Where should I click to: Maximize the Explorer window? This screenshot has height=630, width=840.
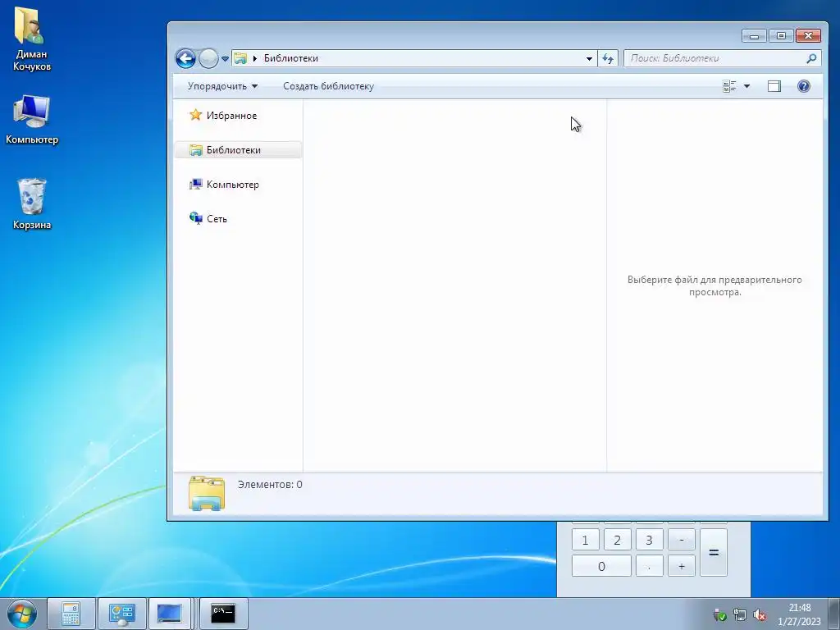coord(781,36)
